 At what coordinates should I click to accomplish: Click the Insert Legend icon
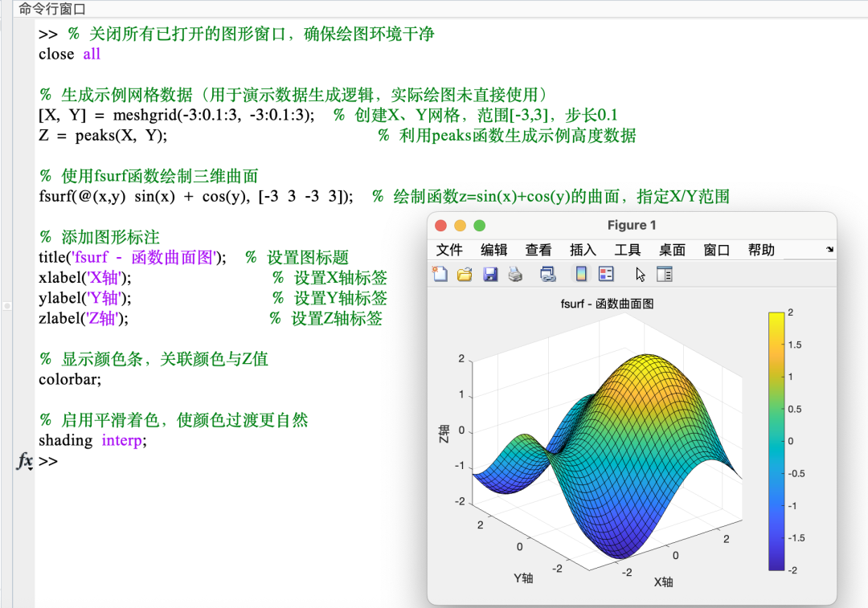tap(606, 274)
